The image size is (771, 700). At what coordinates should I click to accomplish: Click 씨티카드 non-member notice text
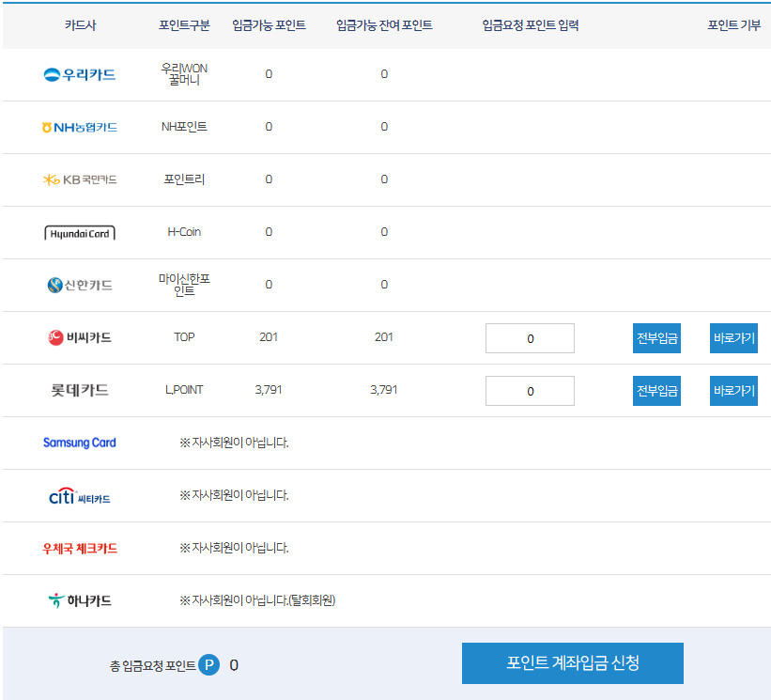coord(234,495)
